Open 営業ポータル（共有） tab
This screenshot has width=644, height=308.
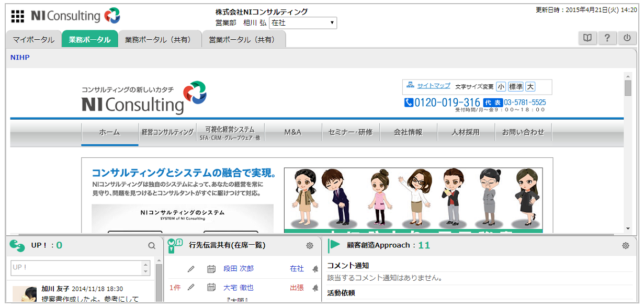point(244,40)
